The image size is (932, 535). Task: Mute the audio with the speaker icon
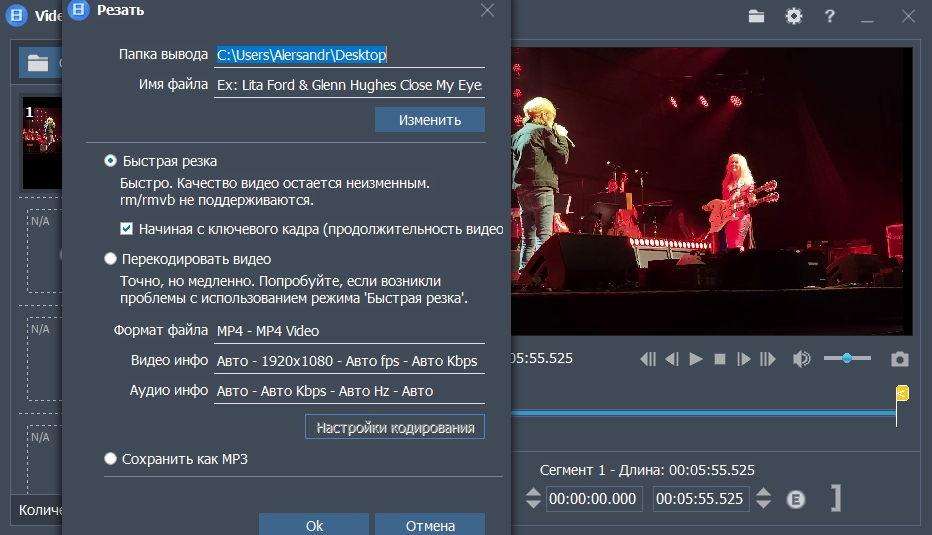pyautogui.click(x=801, y=359)
